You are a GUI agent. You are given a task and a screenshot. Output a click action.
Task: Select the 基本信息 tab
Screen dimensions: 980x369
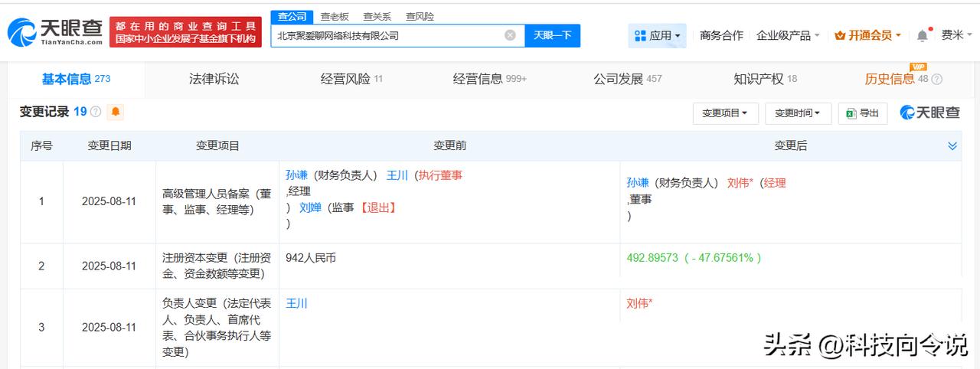tap(76, 79)
